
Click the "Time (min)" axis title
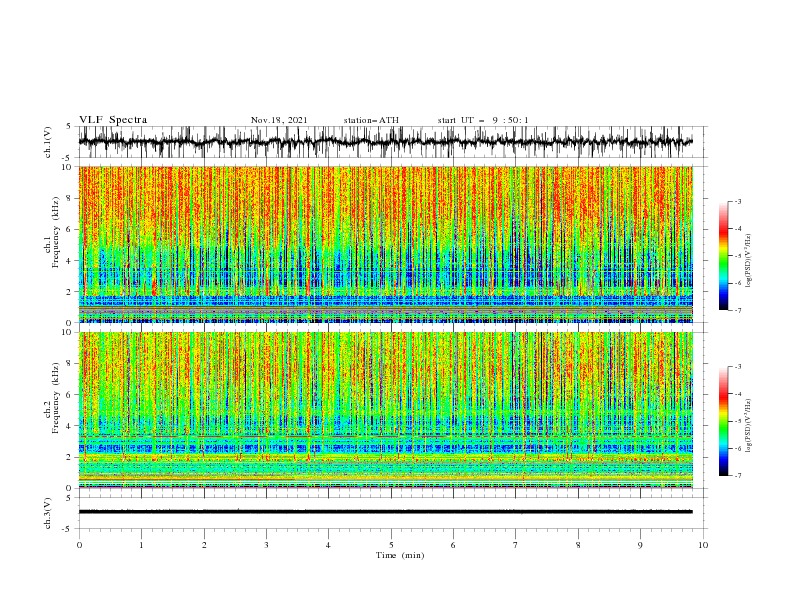coord(400,555)
